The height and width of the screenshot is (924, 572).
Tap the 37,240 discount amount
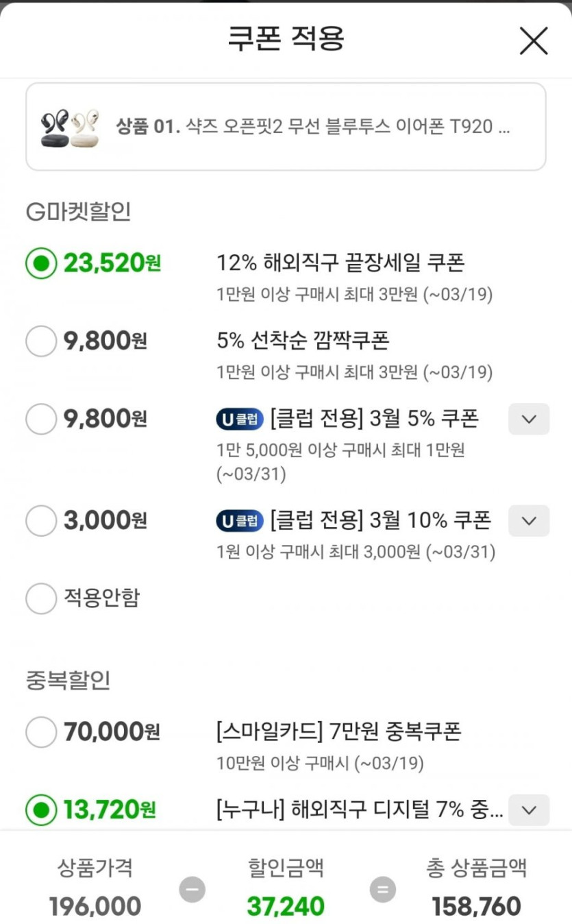(286, 906)
